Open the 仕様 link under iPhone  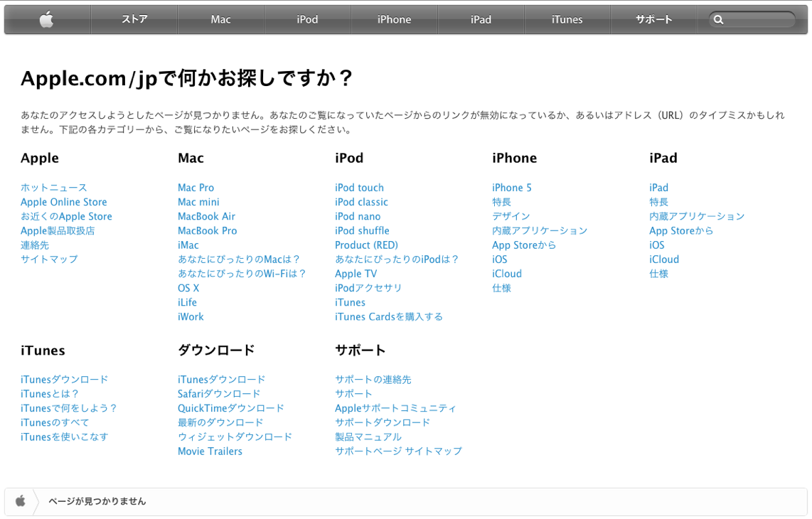[x=502, y=288]
